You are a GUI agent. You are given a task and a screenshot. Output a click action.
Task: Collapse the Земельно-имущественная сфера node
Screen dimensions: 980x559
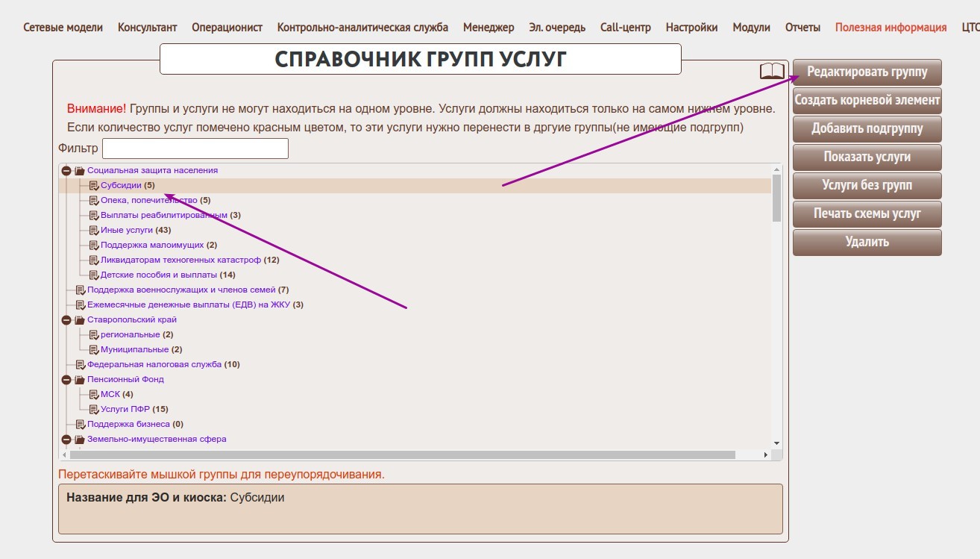(66, 440)
